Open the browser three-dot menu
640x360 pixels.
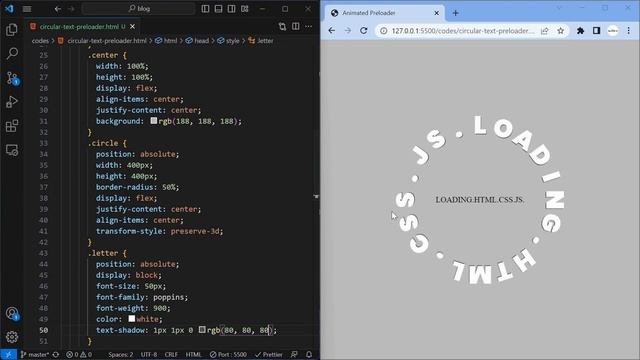(629, 31)
